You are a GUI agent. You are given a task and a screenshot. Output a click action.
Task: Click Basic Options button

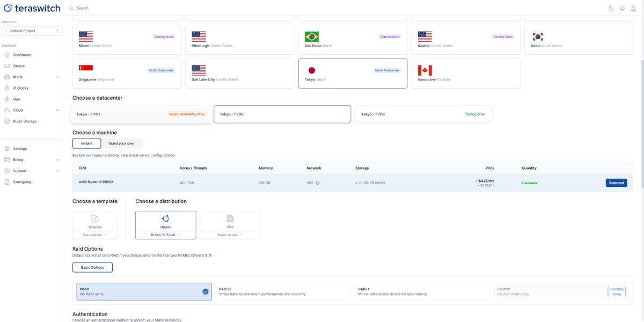pos(92,267)
